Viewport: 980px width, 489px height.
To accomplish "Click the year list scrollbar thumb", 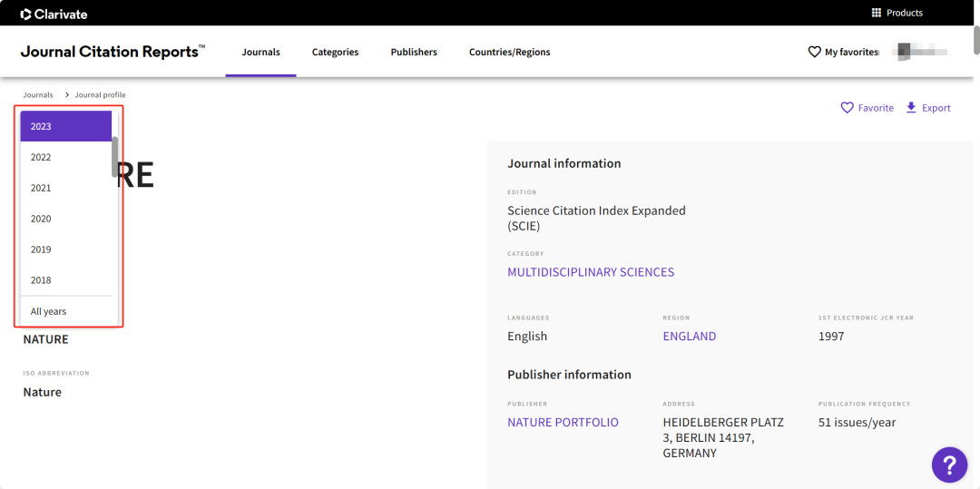I will pyautogui.click(x=115, y=157).
